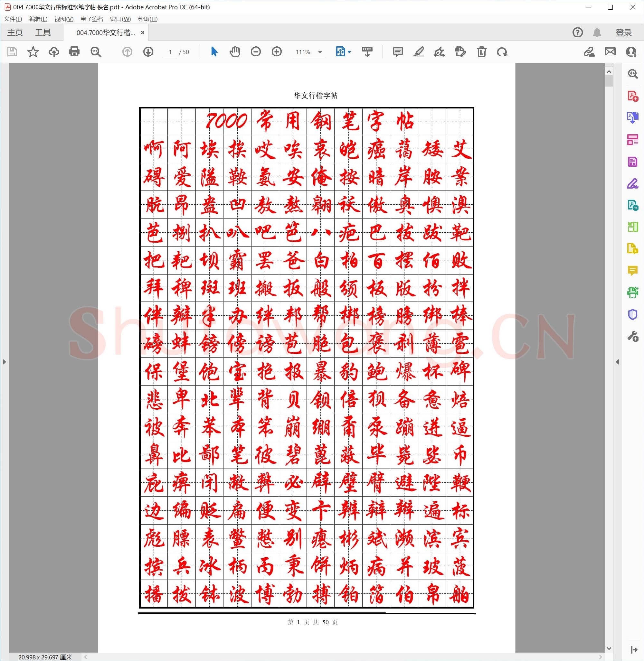Image resolution: width=644 pixels, height=661 pixels.
Task: Switch to the 工具 (Tools) tab
Action: pos(43,33)
